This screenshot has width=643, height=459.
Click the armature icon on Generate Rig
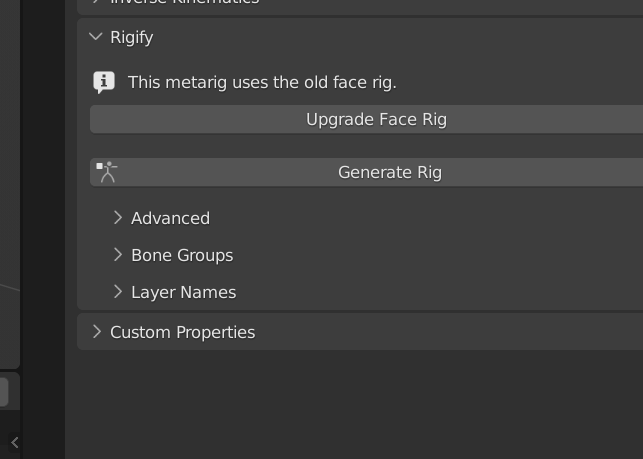(107, 172)
